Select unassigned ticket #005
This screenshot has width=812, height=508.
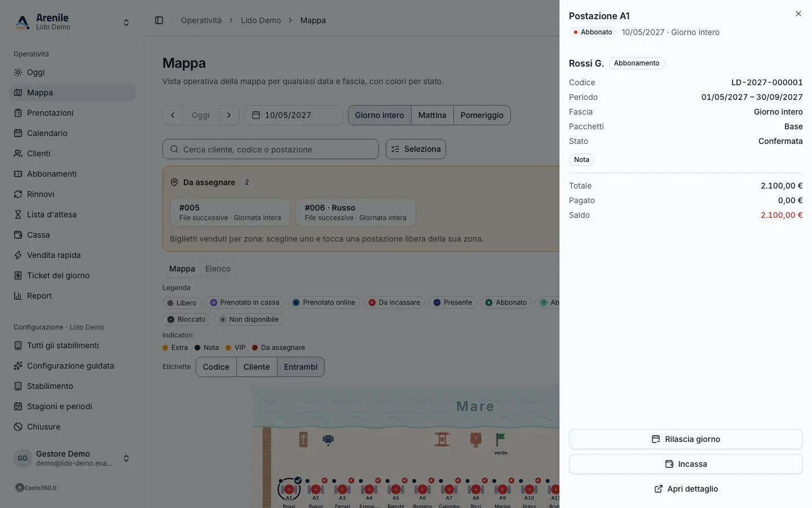[x=230, y=212]
